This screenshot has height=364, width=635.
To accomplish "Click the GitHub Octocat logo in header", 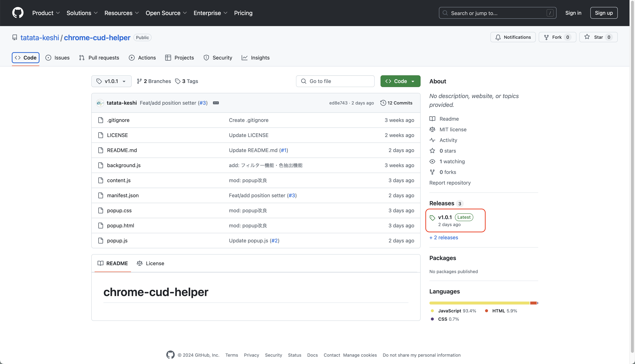I will (18, 13).
